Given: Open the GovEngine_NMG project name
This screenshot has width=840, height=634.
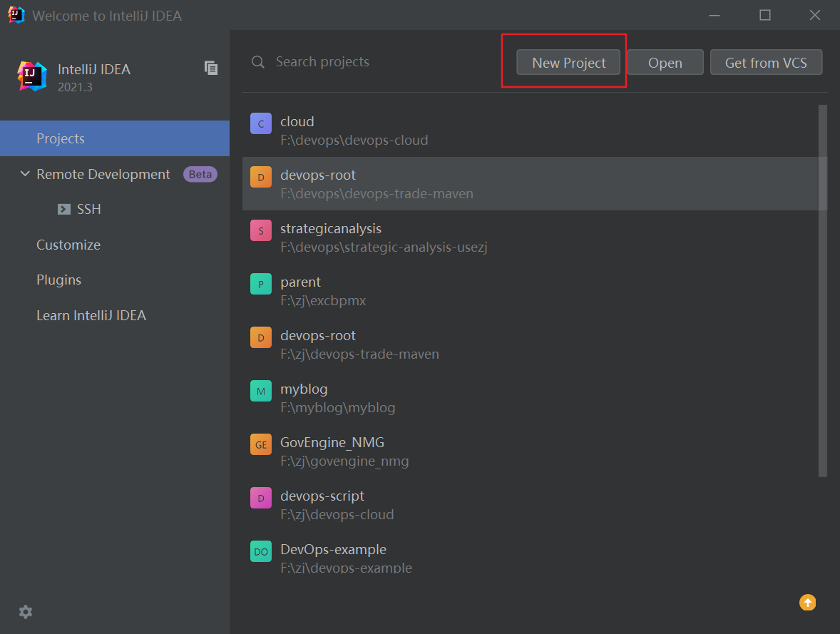Looking at the screenshot, I should [x=332, y=443].
